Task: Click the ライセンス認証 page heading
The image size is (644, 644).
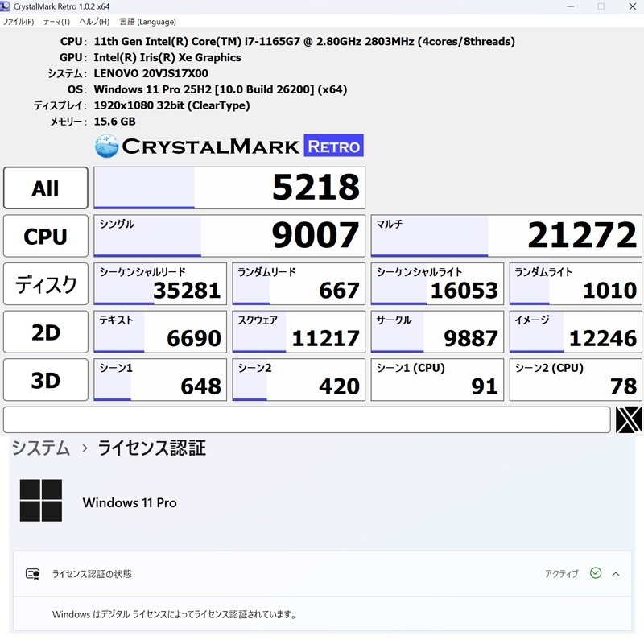Action: coord(151,448)
